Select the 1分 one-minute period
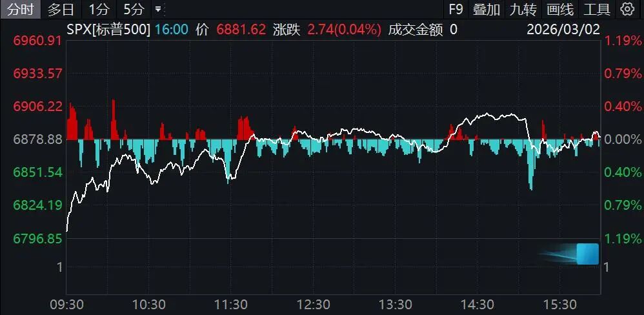The height and width of the screenshot is (315, 644). [99, 9]
